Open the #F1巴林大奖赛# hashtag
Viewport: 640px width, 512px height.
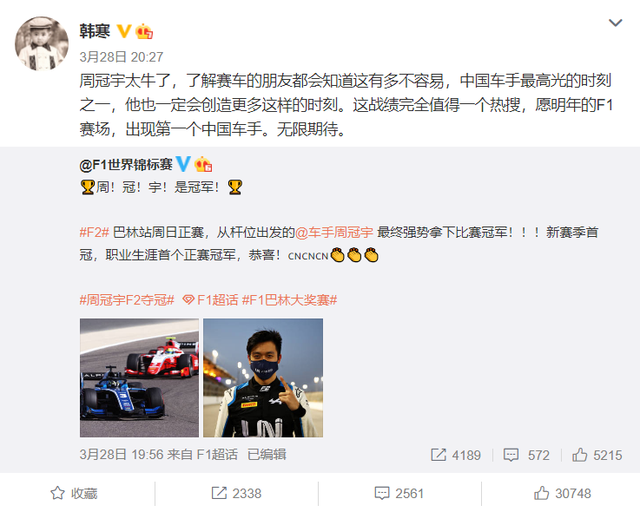click(290, 300)
